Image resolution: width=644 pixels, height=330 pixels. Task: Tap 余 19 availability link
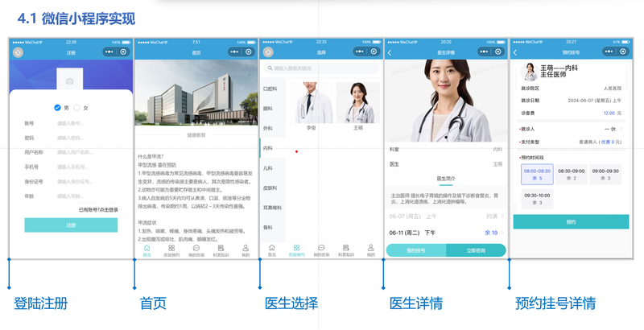click(491, 233)
